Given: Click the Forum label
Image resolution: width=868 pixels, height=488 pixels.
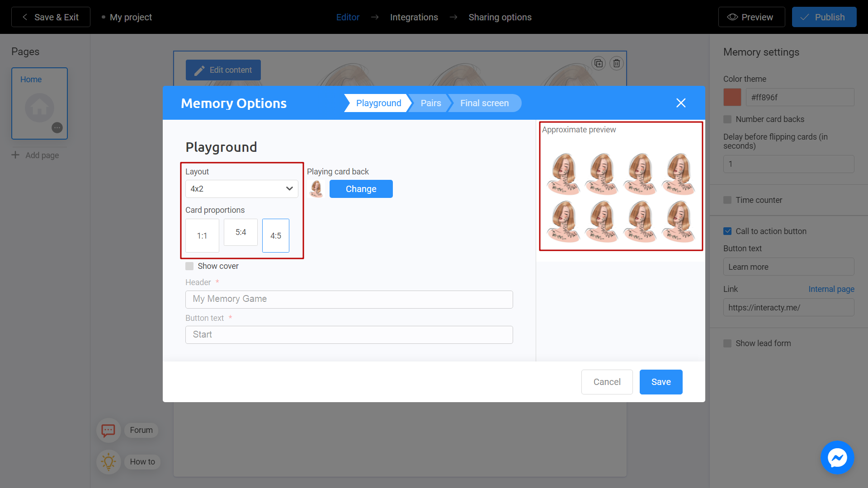Looking at the screenshot, I should click(142, 430).
